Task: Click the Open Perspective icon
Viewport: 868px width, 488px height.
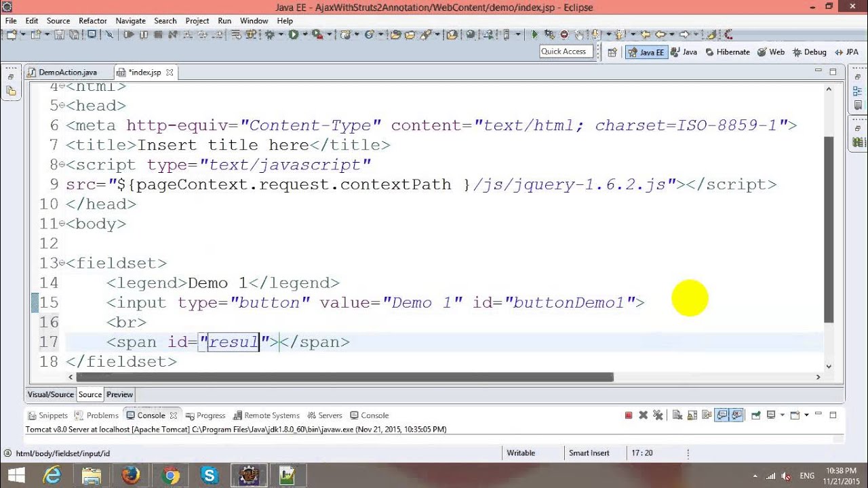Action: pos(612,52)
